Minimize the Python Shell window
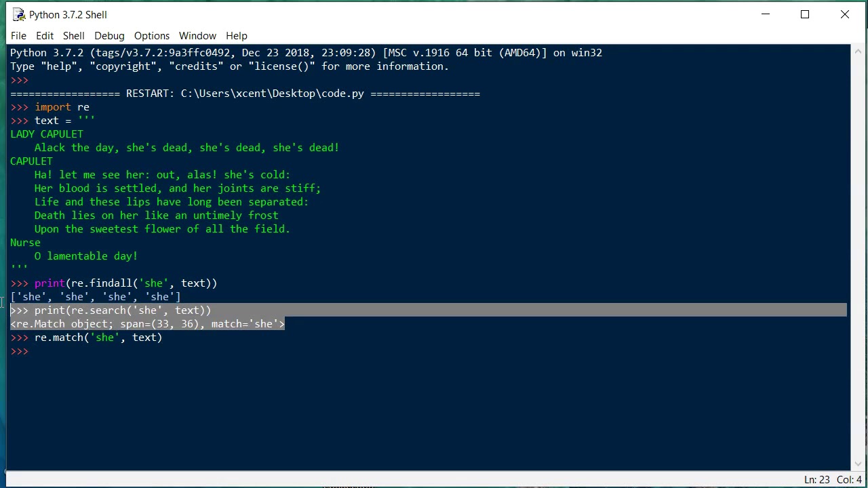This screenshot has width=868, height=488. pyautogui.click(x=766, y=14)
